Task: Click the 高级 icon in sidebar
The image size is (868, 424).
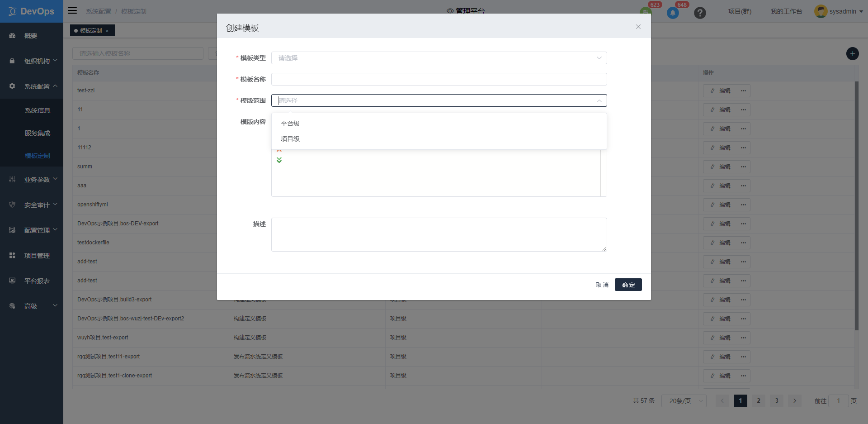Action: click(x=12, y=306)
